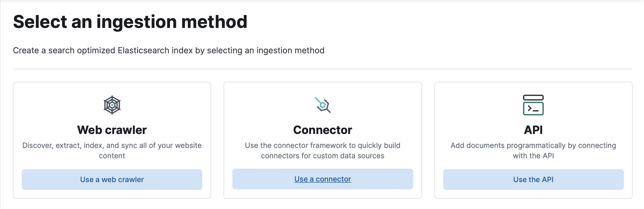The width and height of the screenshot is (644, 209).
Task: Click Use the API button
Action: click(533, 179)
